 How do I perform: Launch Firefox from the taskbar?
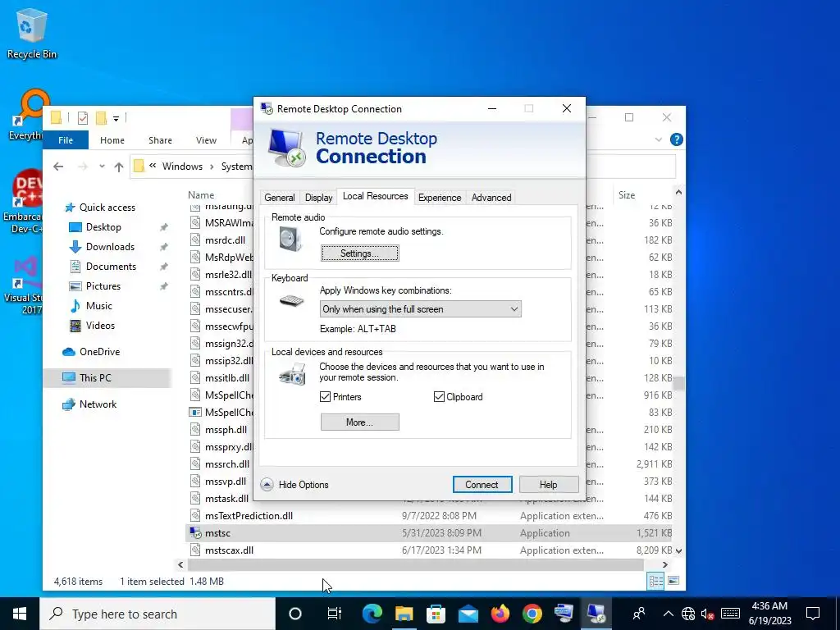tap(500, 614)
